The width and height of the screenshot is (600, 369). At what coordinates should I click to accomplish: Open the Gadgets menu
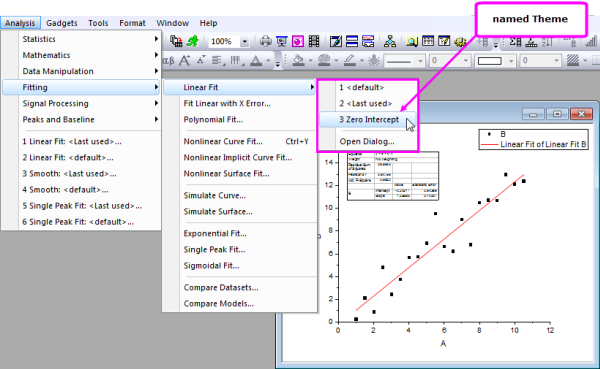coord(62,23)
